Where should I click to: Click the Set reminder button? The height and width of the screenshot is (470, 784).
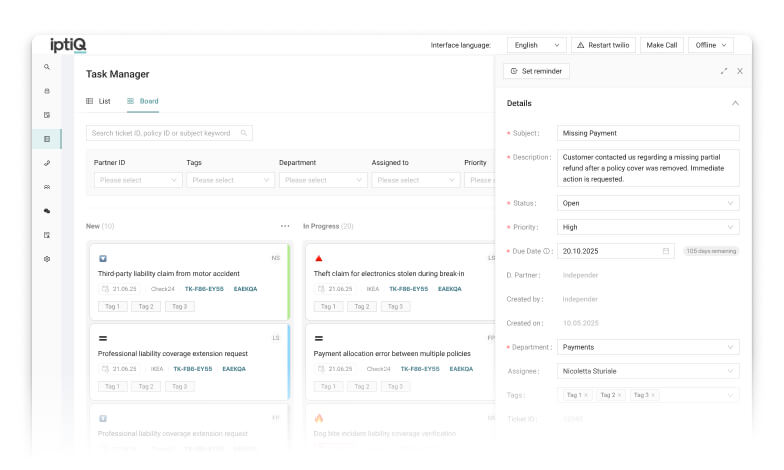click(536, 71)
